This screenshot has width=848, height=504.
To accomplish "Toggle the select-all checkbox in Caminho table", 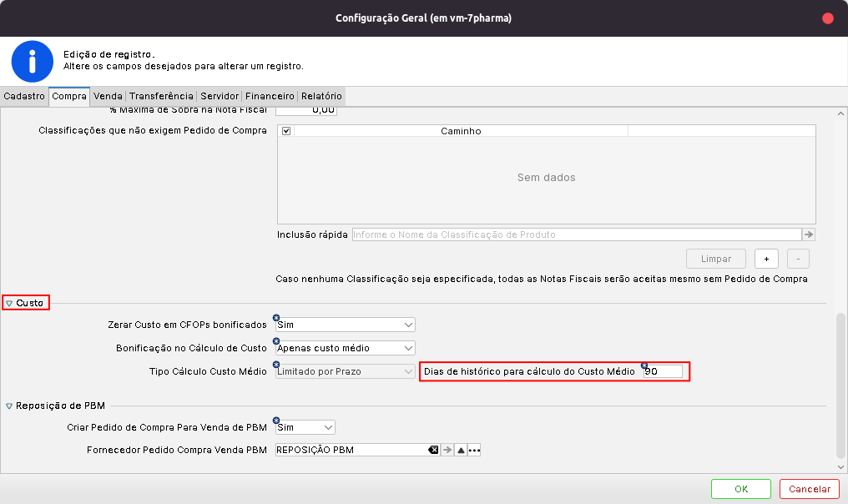I will (286, 131).
